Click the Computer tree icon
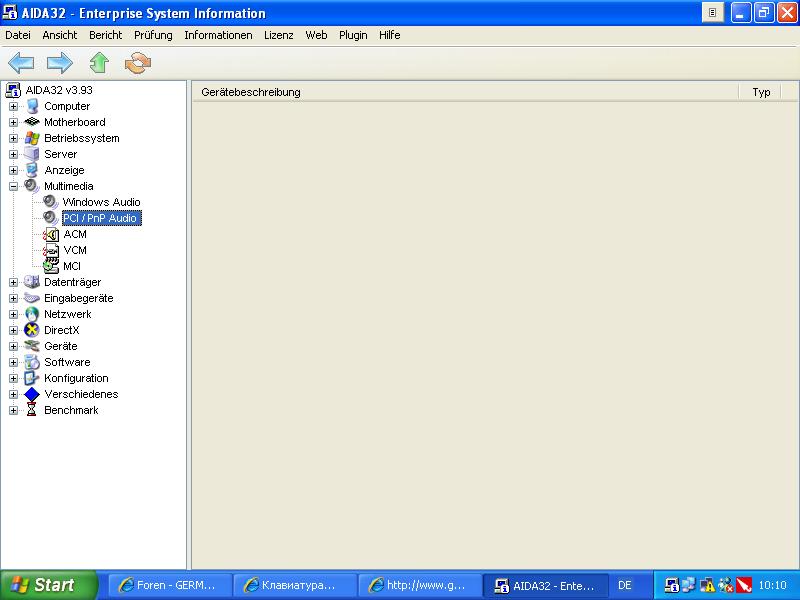The height and width of the screenshot is (600, 800). (x=32, y=106)
